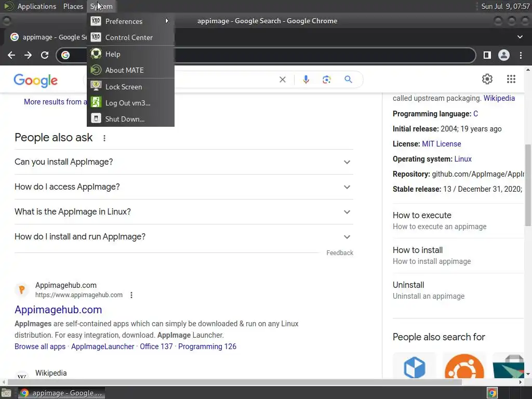
Task: Open Control Center from System menu
Action: (x=130, y=37)
